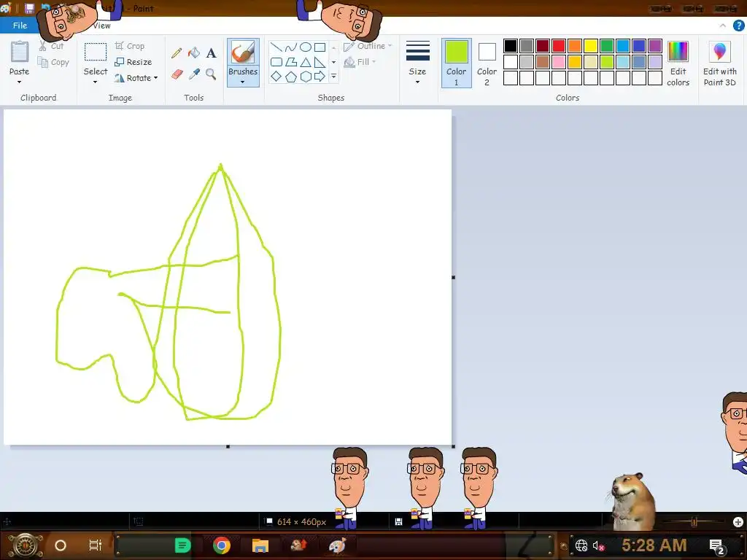747x560 pixels.
Task: Click the Crop button
Action: tap(130, 46)
